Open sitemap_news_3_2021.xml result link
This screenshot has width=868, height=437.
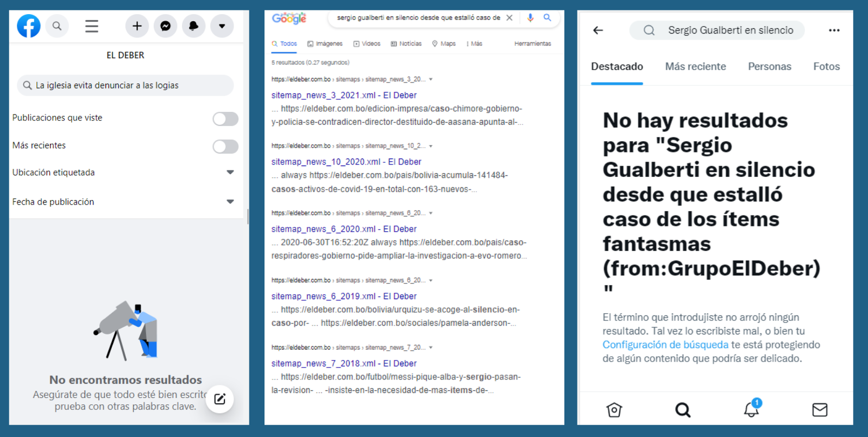coord(344,95)
